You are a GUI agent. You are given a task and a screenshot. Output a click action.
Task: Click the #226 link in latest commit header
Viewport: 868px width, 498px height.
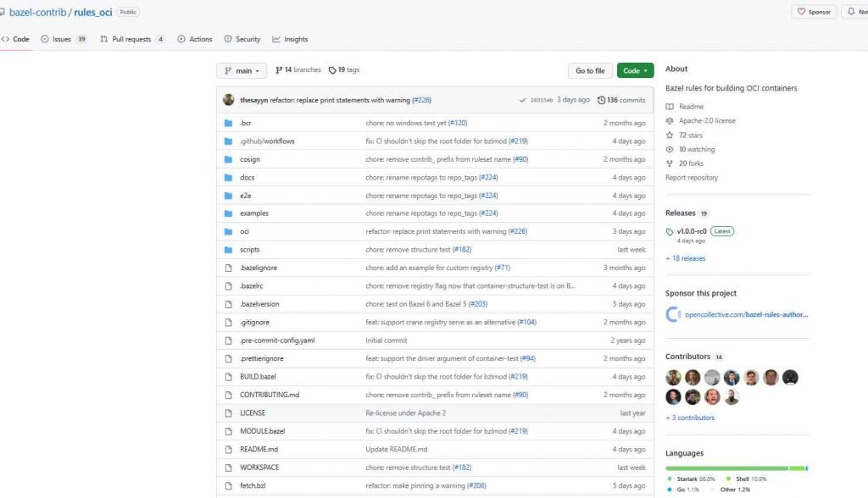(x=422, y=100)
